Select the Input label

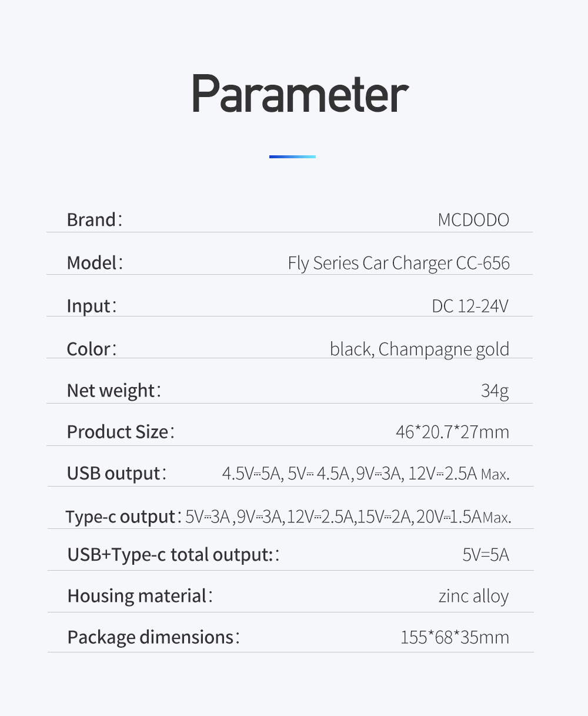tap(91, 306)
